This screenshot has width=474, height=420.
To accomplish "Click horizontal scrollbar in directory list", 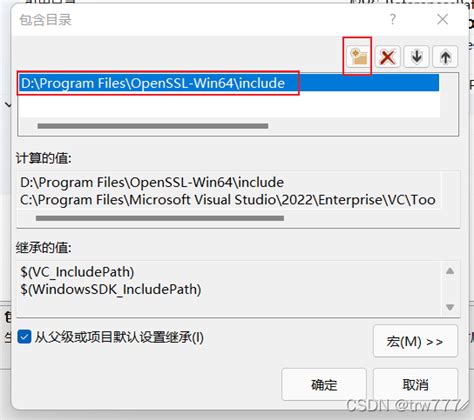I will click(153, 126).
